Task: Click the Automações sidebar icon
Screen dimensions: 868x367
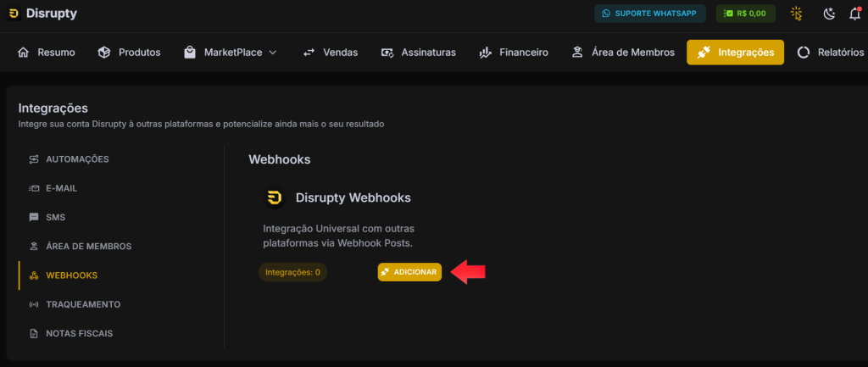Action: 34,159
